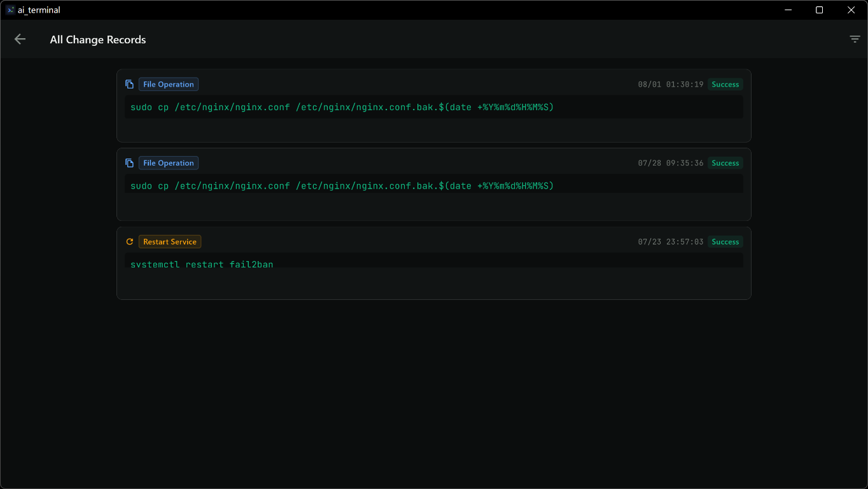Click the timestamp 07/23 23:57:03
868x489 pixels.
[x=671, y=242]
